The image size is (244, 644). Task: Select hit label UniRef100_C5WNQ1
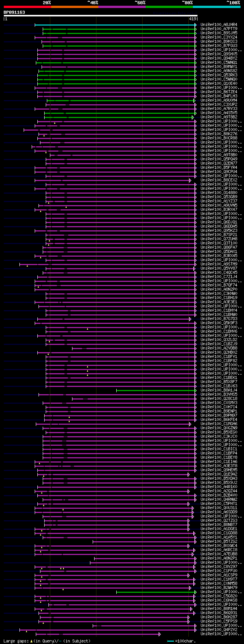[x=219, y=63]
